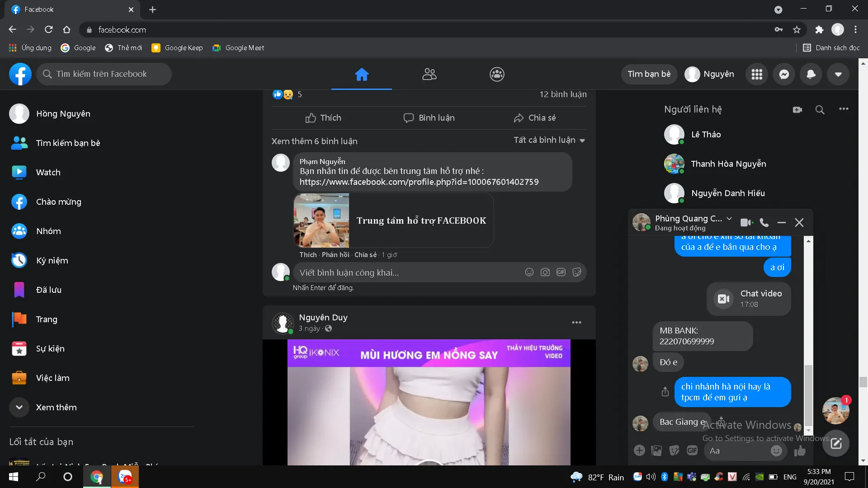This screenshot has height=488, width=868.
Task: Open Tất cả bình luận filter dropdown
Action: pos(549,140)
